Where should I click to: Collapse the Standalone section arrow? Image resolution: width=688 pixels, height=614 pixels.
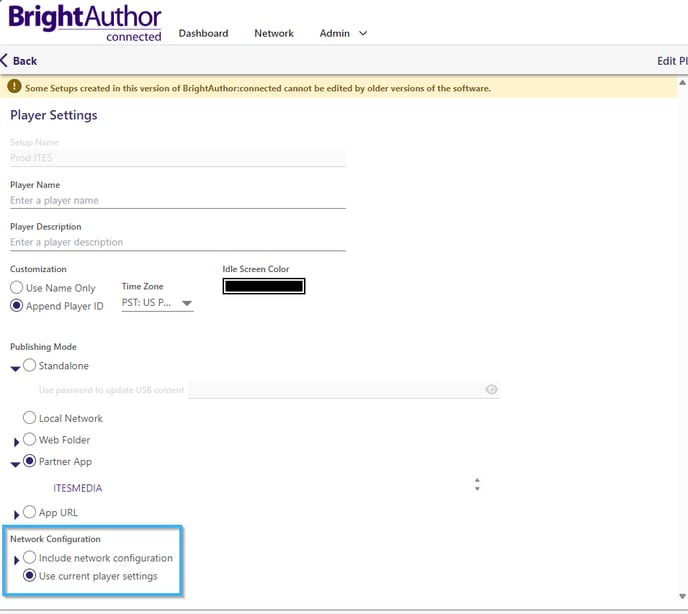tap(15, 369)
